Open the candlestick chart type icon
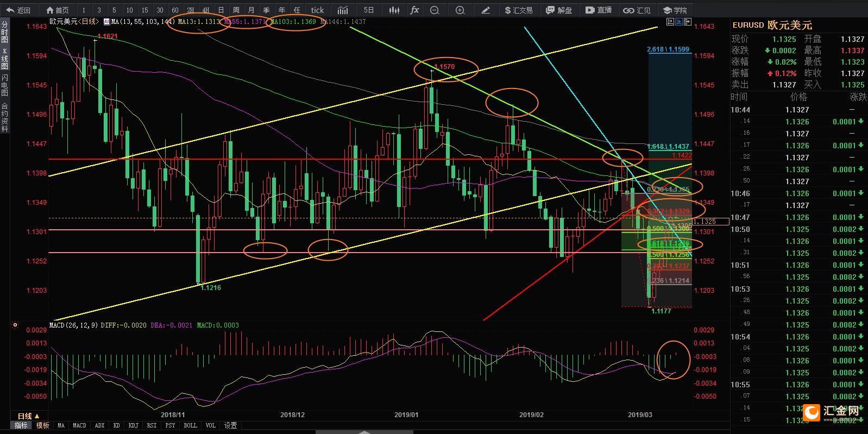Viewport: 868px width, 434px height. click(395, 10)
